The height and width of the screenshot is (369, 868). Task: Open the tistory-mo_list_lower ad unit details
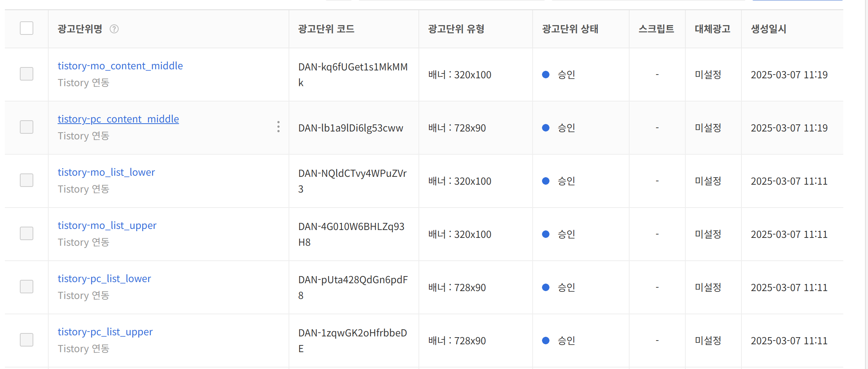[106, 172]
